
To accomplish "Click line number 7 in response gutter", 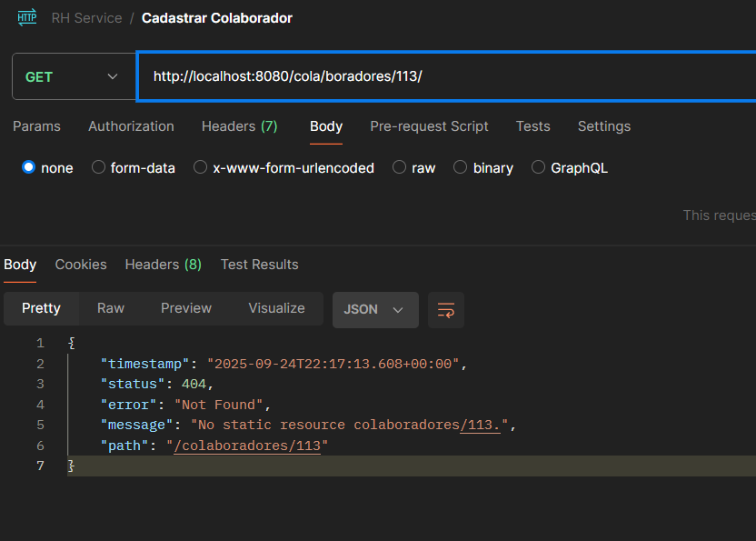I will [40, 466].
